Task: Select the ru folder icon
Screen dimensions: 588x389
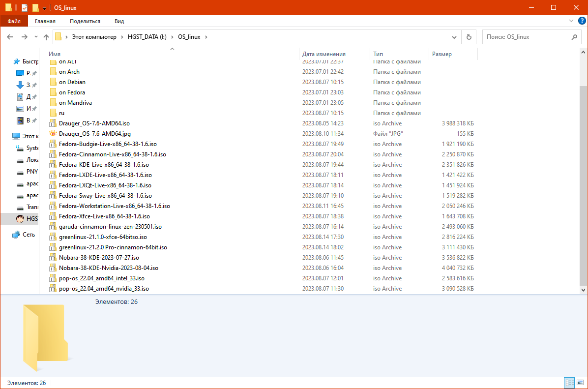Action: click(x=53, y=113)
